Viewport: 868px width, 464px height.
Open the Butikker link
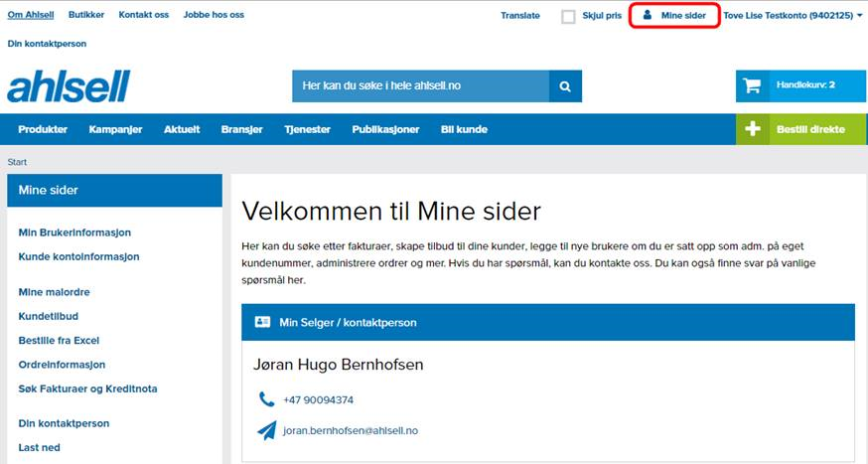[x=86, y=15]
